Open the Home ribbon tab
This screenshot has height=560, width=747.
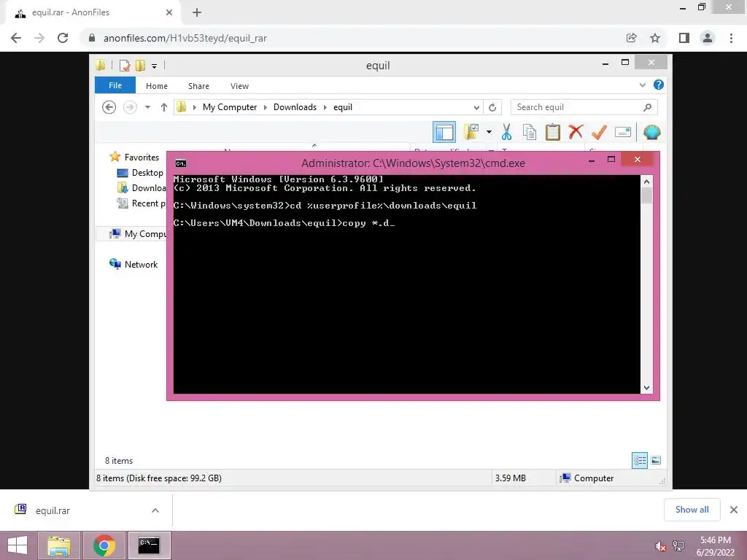click(x=157, y=86)
